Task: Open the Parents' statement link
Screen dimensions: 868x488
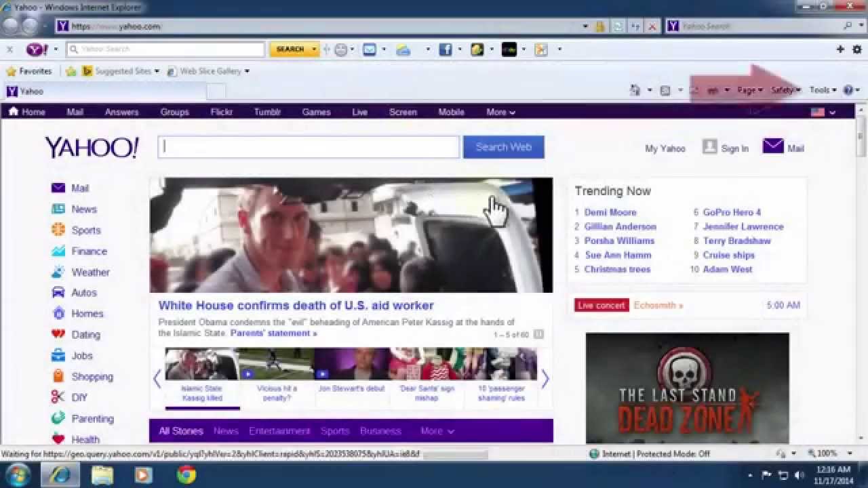Action: (x=273, y=333)
